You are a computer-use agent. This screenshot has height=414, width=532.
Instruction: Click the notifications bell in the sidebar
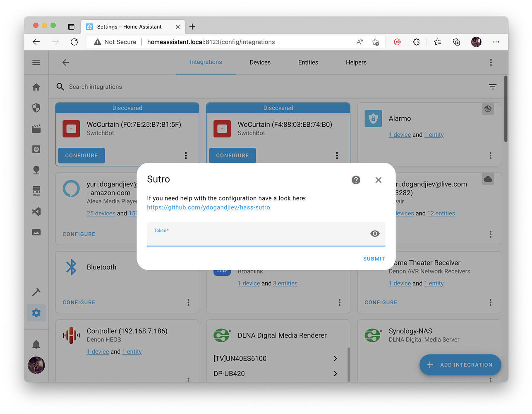(x=36, y=344)
